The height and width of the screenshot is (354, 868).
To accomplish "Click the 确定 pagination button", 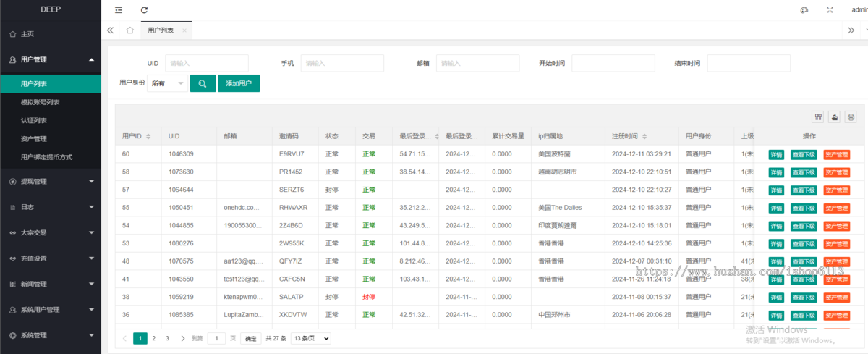I will point(250,338).
